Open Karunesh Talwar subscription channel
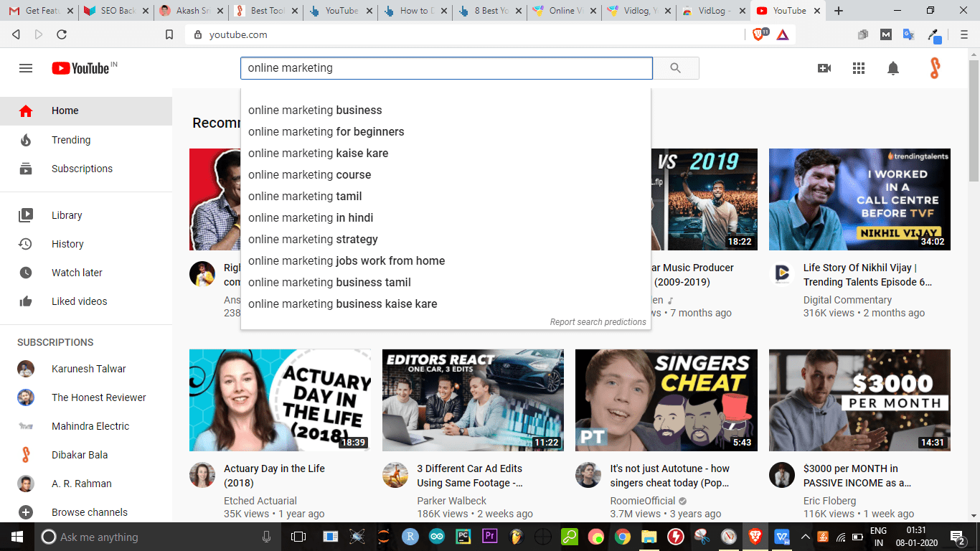Viewport: 980px width, 551px height. [x=86, y=369]
